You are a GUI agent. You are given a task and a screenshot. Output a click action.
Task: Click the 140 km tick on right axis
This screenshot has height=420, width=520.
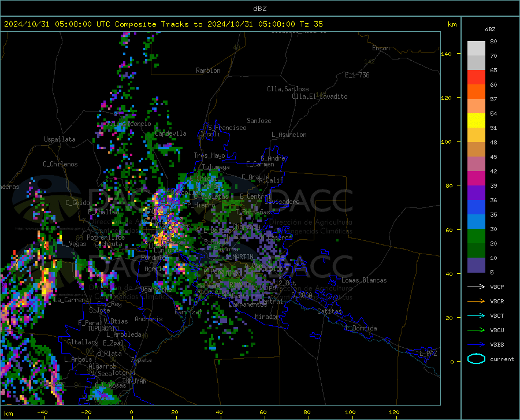coord(446,54)
